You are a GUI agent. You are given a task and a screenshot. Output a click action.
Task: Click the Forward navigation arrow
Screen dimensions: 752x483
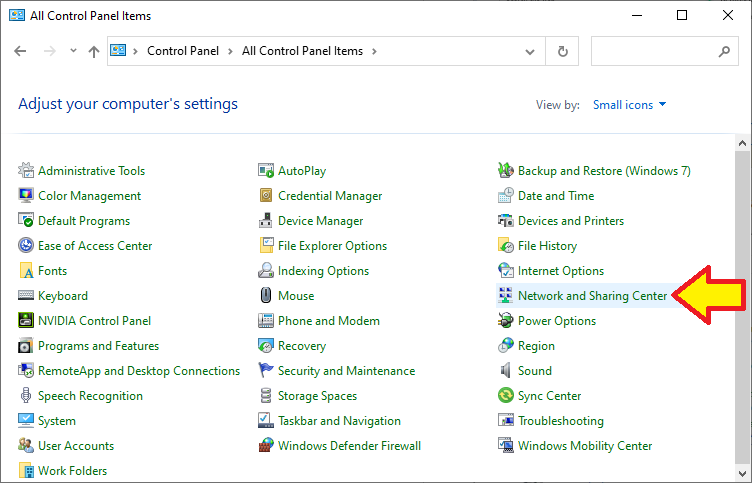(50, 51)
